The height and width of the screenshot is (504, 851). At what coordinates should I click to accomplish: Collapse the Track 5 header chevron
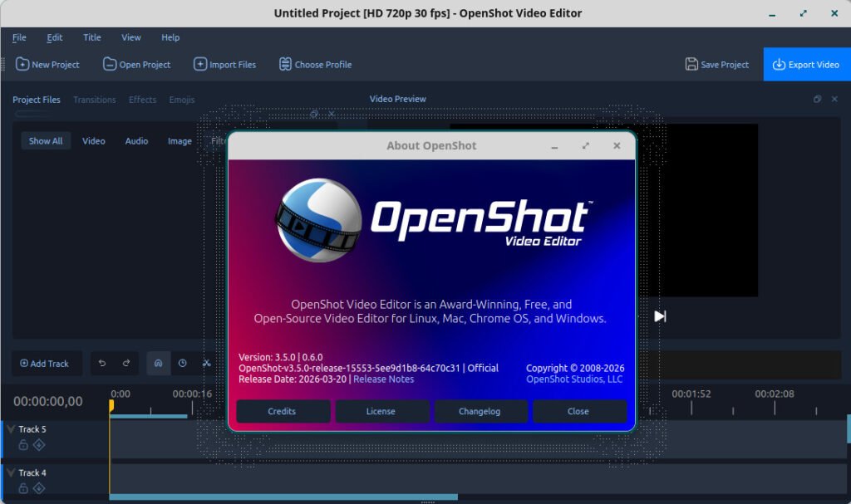click(9, 428)
